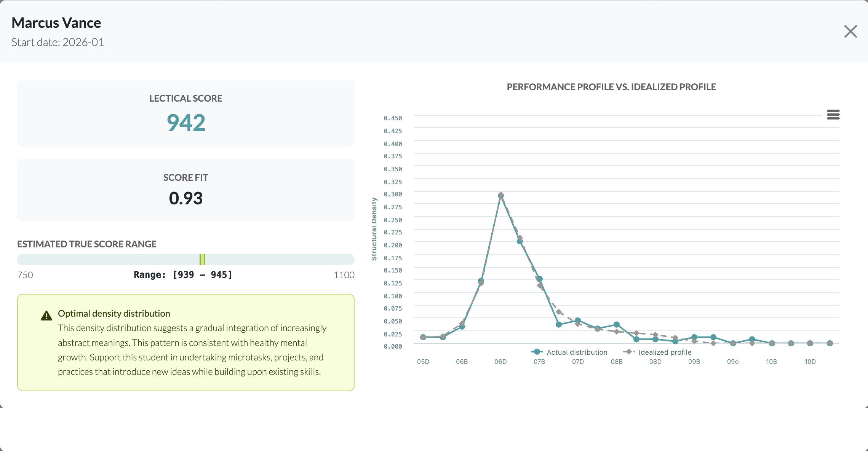Select the peak data point at 06D
The height and width of the screenshot is (451, 868).
tap(501, 195)
